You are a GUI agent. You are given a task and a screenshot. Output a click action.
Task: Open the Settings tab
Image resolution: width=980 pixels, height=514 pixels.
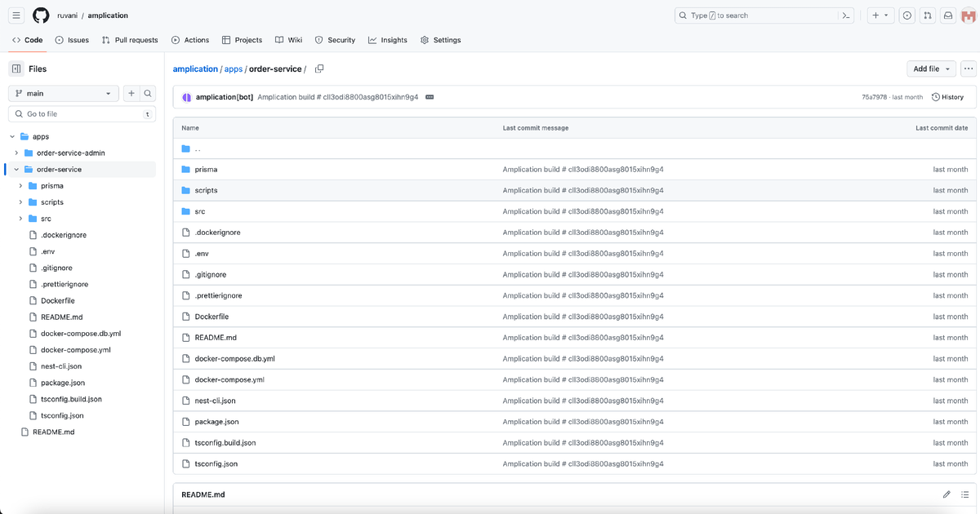(x=440, y=40)
